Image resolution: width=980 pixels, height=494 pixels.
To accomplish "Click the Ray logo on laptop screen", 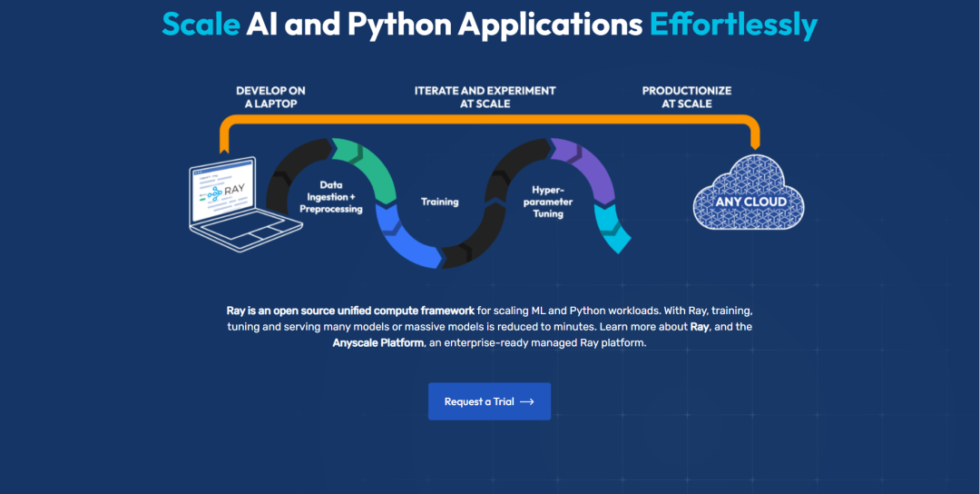I will coord(226,193).
